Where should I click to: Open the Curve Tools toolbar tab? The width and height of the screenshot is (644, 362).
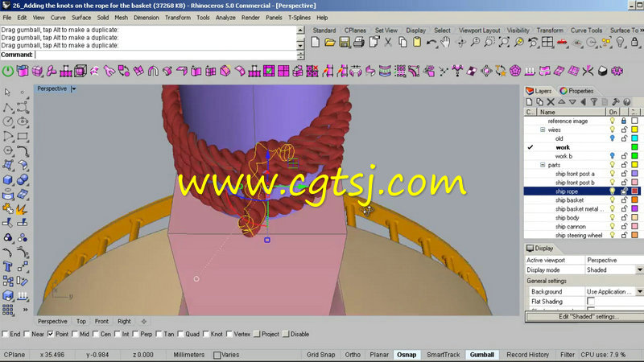(x=586, y=31)
